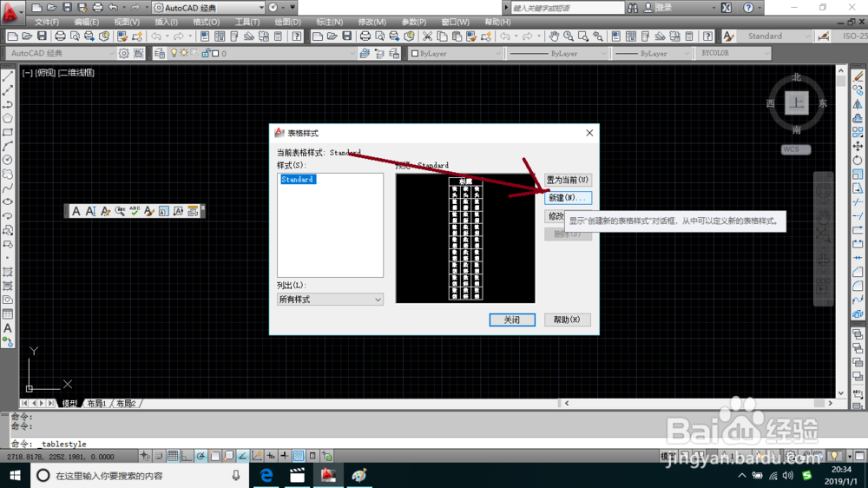Open the Layer Properties Manager icon
Image resolution: width=868 pixels, height=488 pixels.
point(160,53)
